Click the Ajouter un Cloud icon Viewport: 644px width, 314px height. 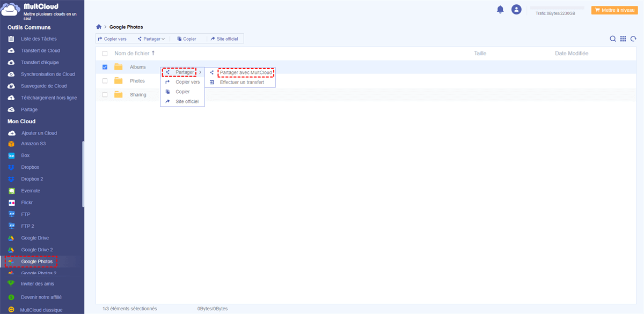pyautogui.click(x=11, y=133)
